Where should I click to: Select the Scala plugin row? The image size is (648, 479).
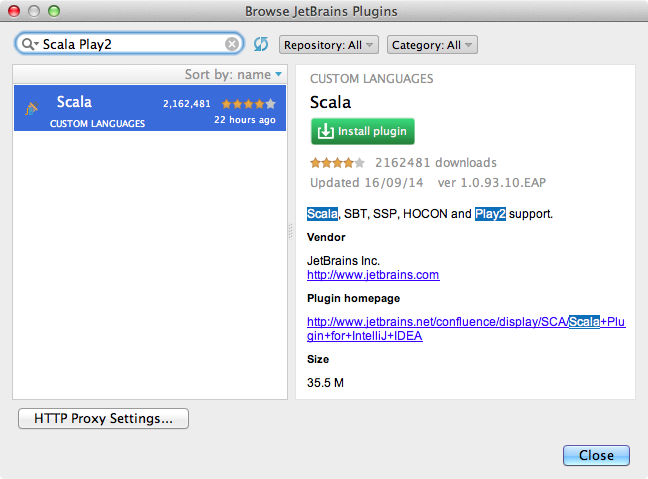pos(150,108)
